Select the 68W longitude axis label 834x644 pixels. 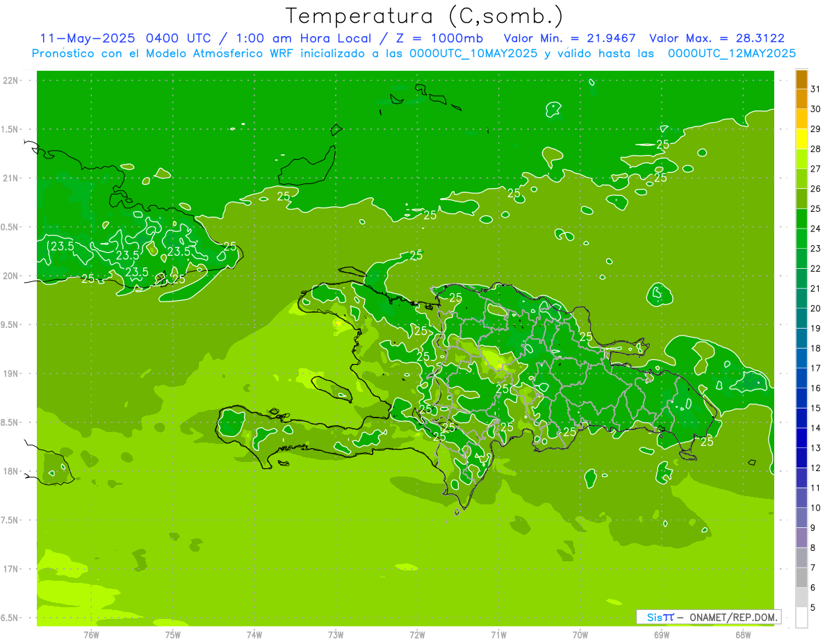(743, 634)
